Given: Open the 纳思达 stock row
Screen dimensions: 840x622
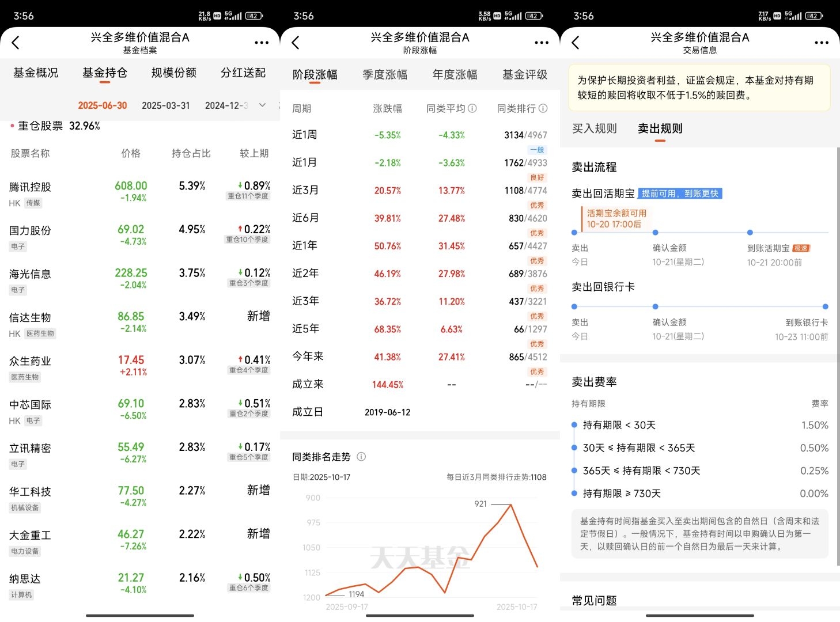Looking at the screenshot, I should (140, 586).
